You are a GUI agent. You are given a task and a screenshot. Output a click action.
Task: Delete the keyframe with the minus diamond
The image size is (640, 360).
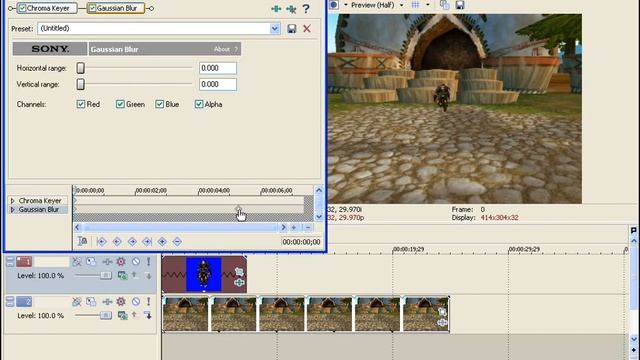[x=177, y=242]
